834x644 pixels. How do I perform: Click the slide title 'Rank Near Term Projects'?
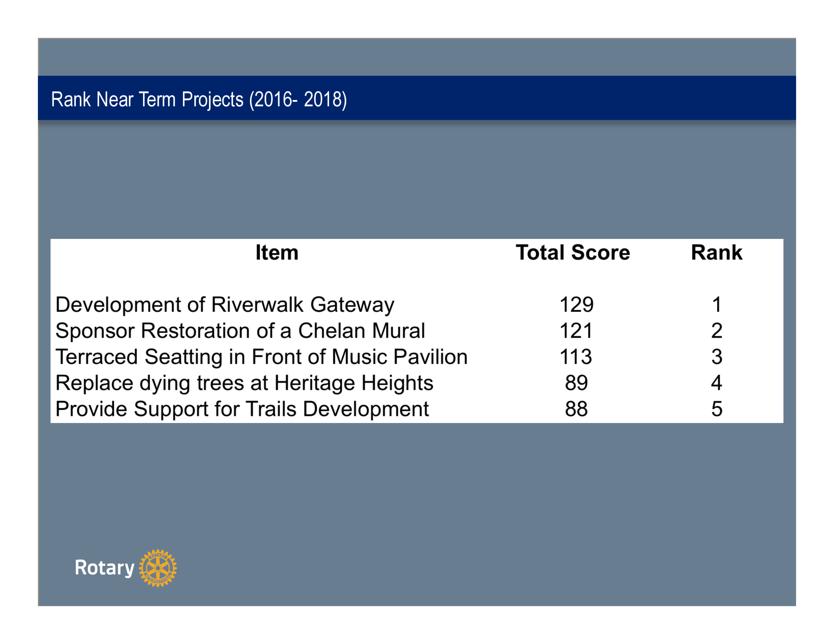click(198, 100)
